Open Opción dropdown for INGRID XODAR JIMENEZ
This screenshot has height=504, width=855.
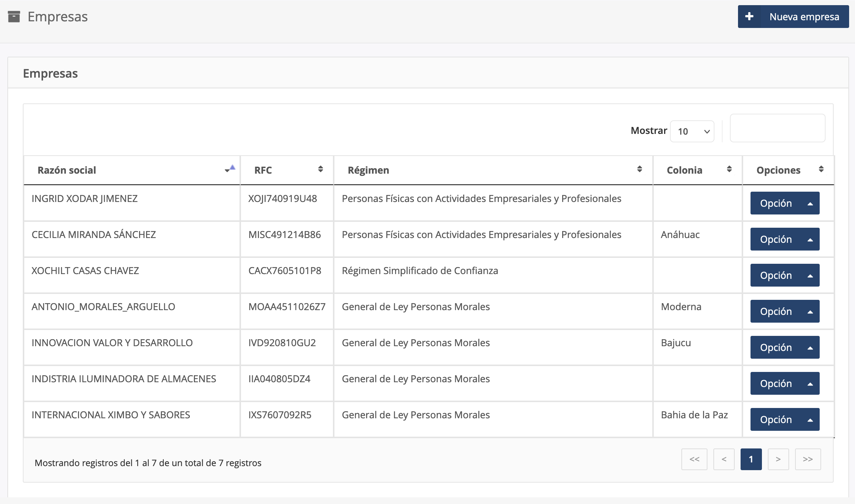[785, 203]
